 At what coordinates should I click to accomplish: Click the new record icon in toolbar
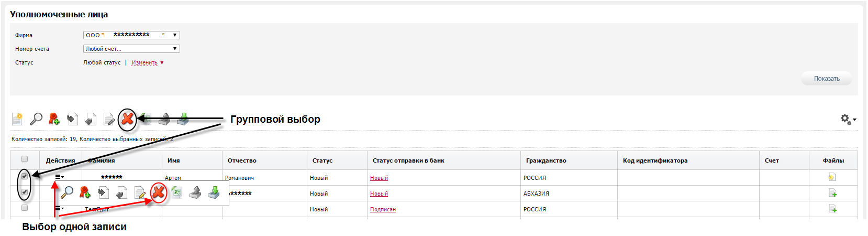point(17,119)
